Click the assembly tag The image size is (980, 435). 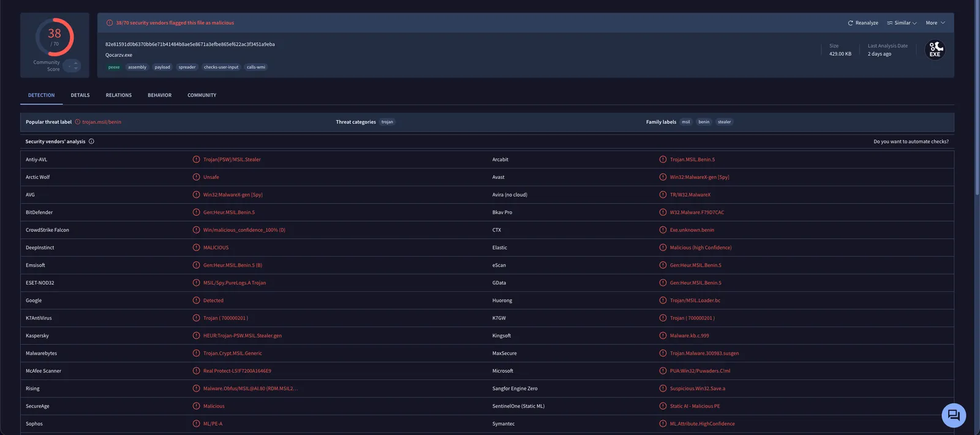pyautogui.click(x=137, y=67)
